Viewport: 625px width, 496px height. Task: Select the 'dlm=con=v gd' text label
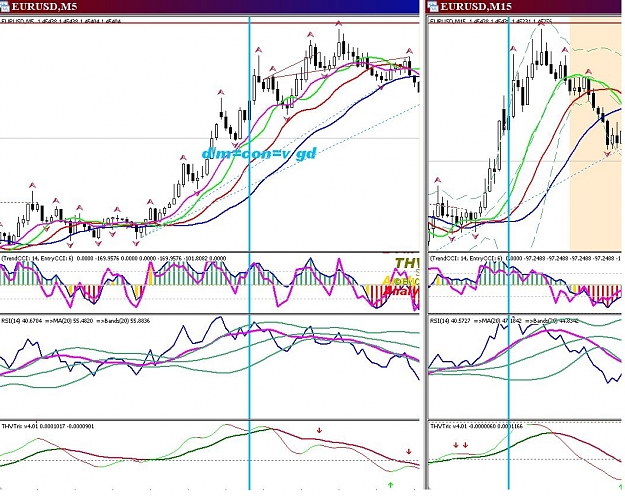(x=259, y=153)
